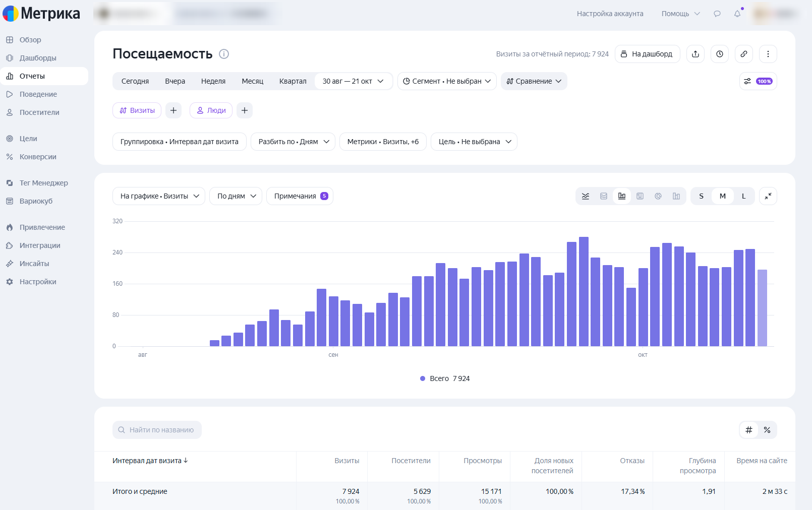Image resolution: width=812 pixels, height=510 pixels.
Task: Open the scheduled report clock icon
Action: click(720, 54)
